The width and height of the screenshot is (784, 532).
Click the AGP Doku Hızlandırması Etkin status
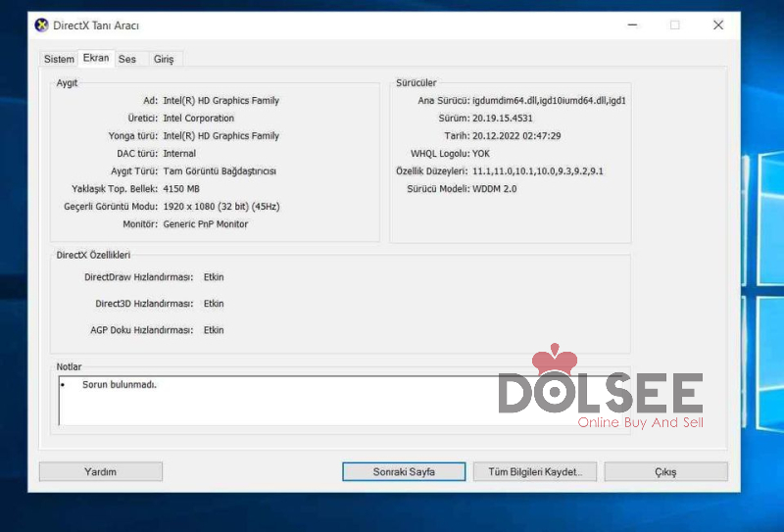click(214, 330)
